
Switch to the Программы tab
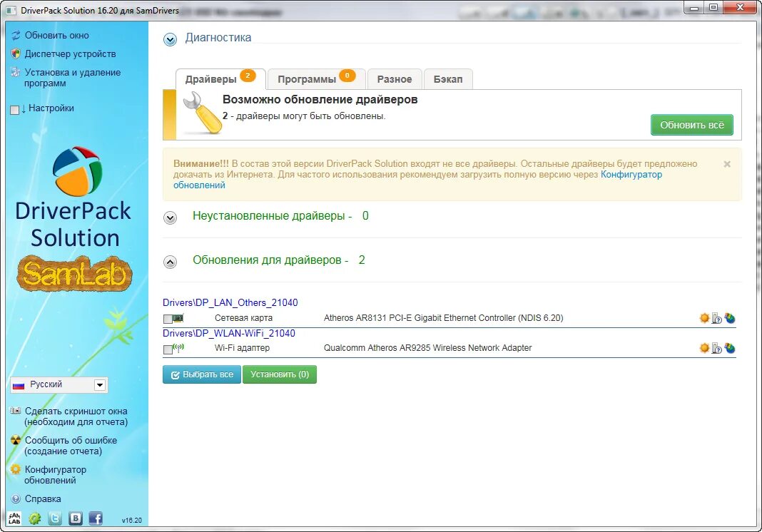(x=316, y=79)
